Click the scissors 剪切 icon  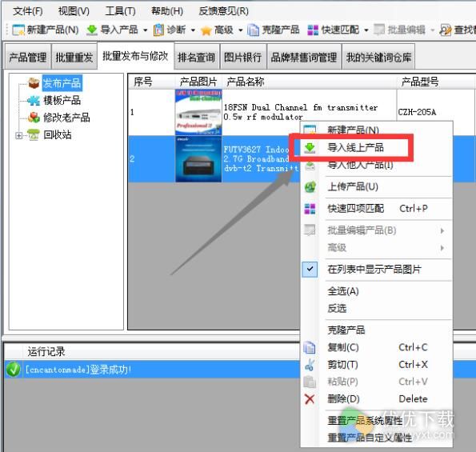point(310,365)
